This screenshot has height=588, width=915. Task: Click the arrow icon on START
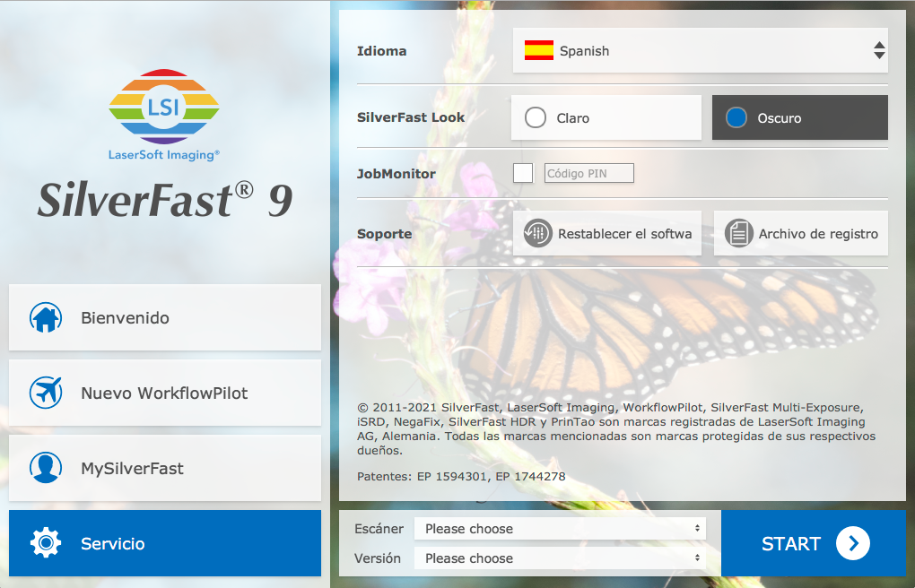(x=853, y=543)
